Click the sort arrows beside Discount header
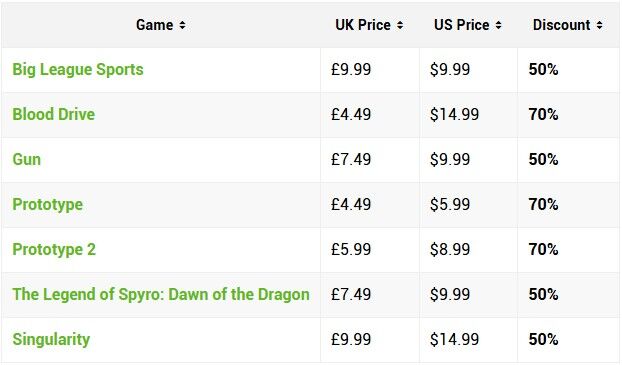This screenshot has width=622, height=365. (599, 25)
